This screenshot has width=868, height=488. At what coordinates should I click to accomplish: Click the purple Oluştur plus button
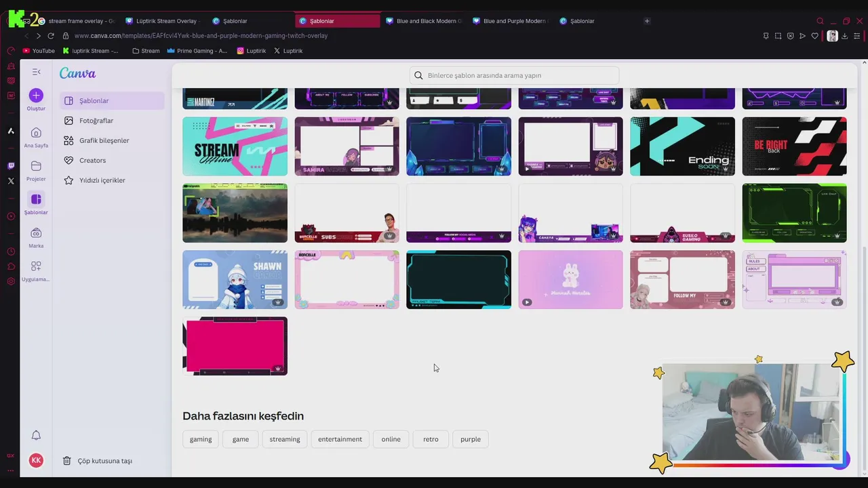tap(36, 96)
